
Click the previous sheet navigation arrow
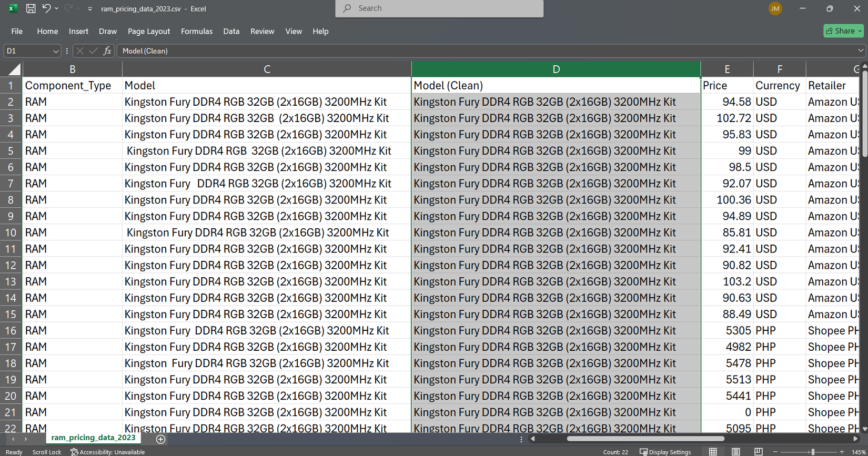13,439
